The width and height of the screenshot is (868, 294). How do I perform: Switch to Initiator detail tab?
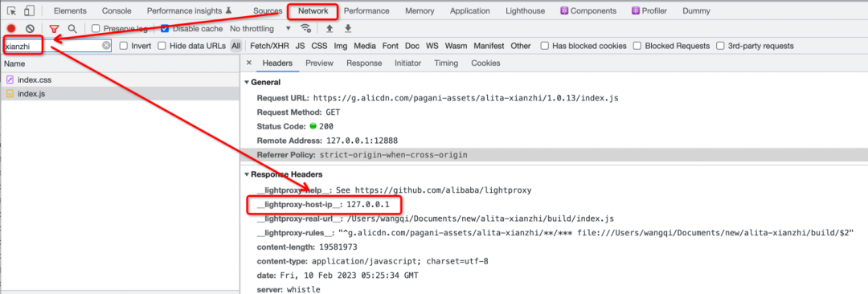408,63
